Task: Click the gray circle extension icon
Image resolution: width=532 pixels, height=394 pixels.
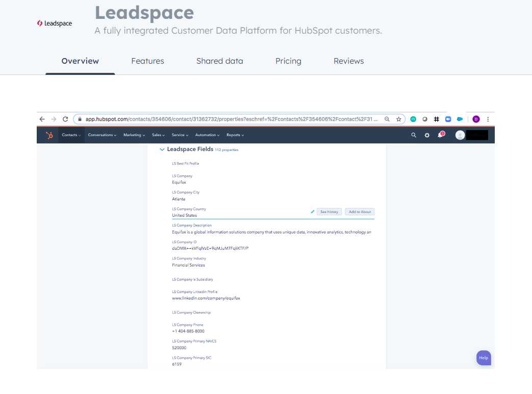Action: point(425,119)
